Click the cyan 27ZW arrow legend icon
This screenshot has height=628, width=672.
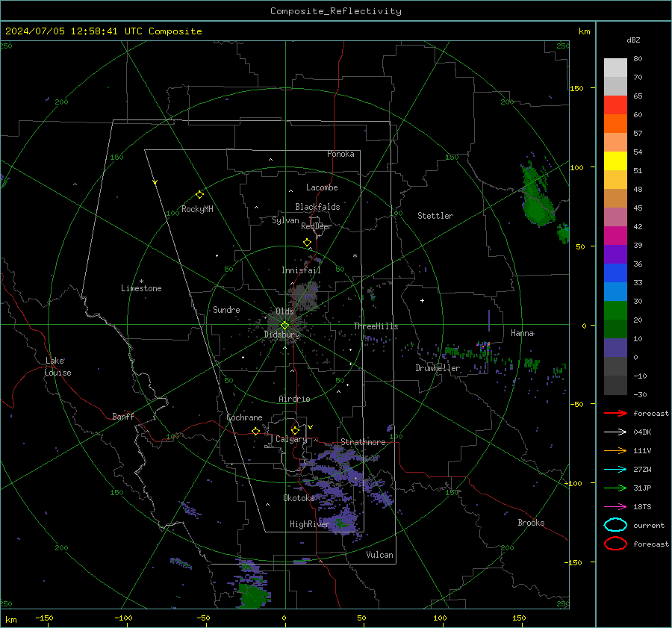[615, 470]
